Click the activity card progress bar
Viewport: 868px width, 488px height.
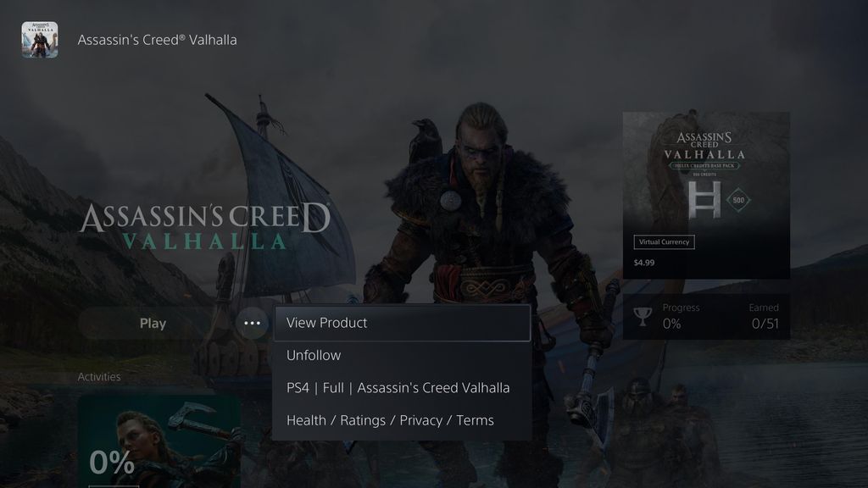114,486
